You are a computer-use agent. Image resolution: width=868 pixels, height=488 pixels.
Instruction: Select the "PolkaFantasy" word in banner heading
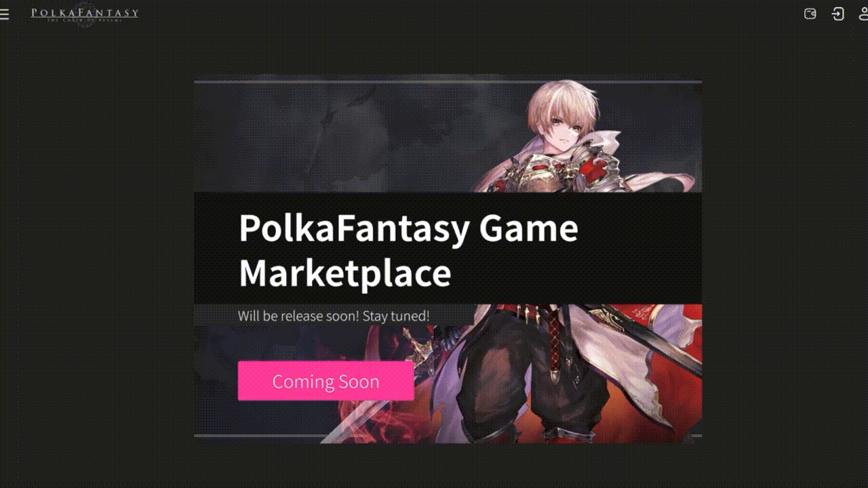pos(354,228)
